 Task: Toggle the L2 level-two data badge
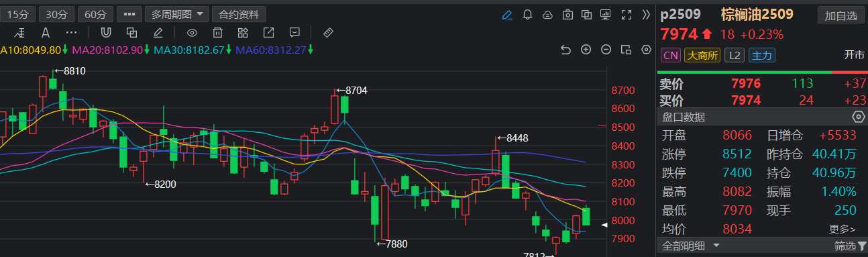tap(735, 56)
